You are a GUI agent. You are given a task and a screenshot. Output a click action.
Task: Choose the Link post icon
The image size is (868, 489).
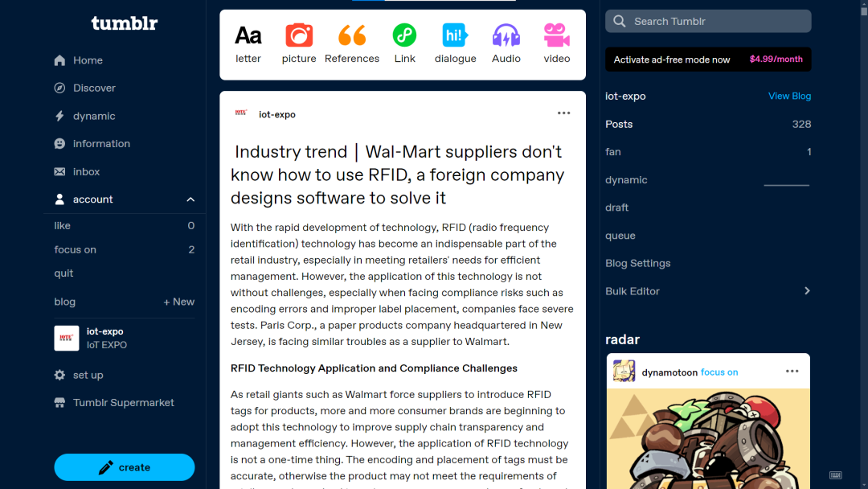(x=404, y=36)
